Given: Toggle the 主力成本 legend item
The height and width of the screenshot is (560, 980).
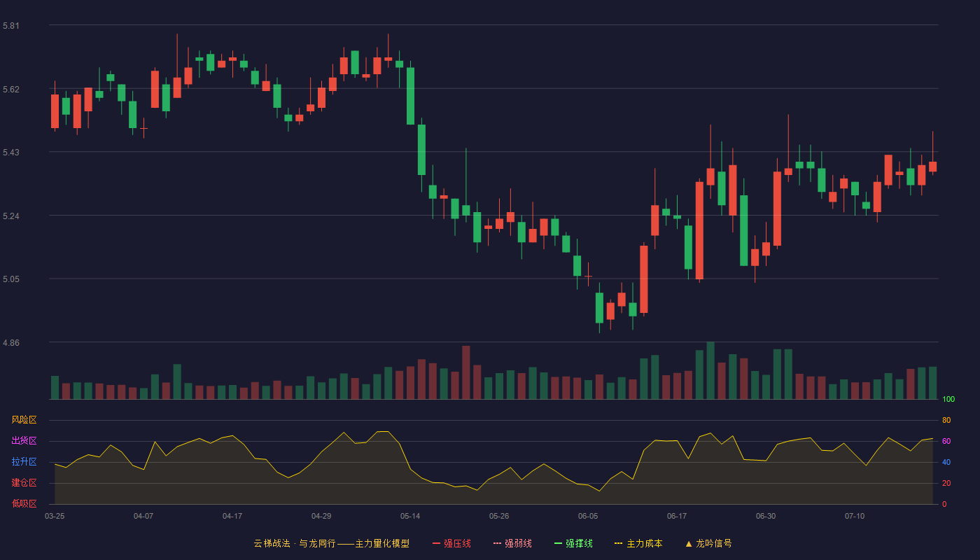Looking at the screenshot, I should click(638, 543).
